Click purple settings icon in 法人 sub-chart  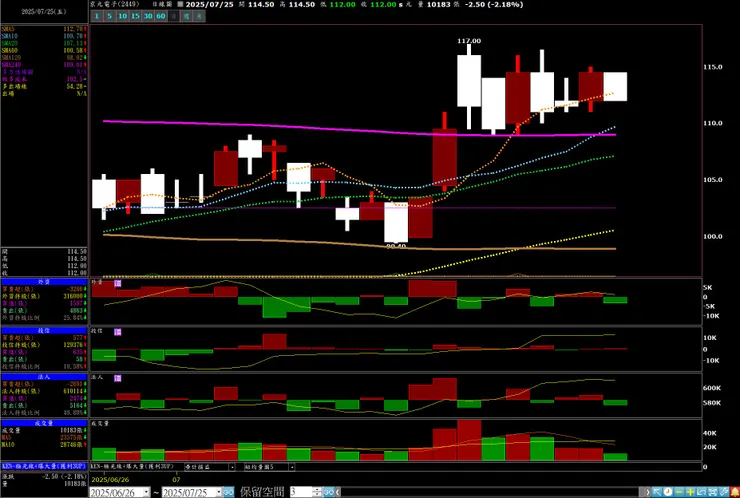click(x=118, y=379)
